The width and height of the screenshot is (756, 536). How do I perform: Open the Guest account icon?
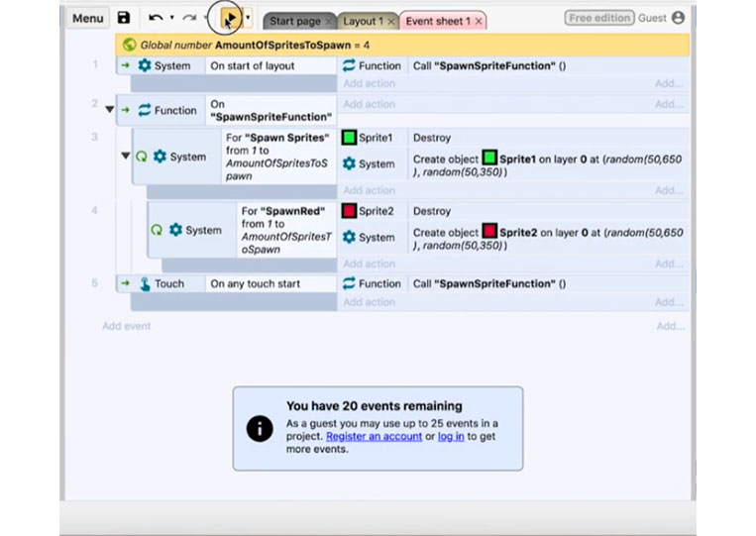point(678,18)
